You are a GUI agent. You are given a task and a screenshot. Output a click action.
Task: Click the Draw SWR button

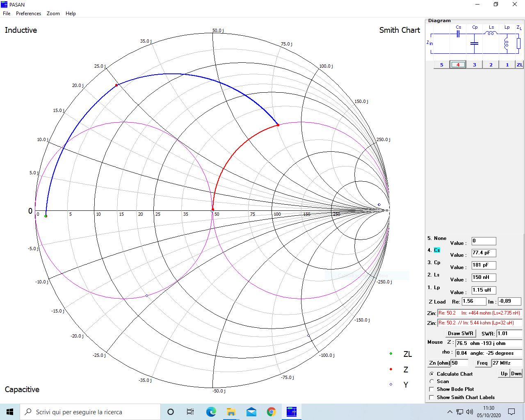461,333
